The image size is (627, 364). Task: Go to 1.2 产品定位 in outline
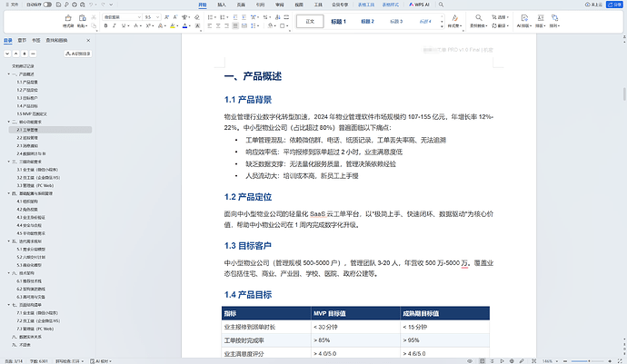[x=27, y=90]
